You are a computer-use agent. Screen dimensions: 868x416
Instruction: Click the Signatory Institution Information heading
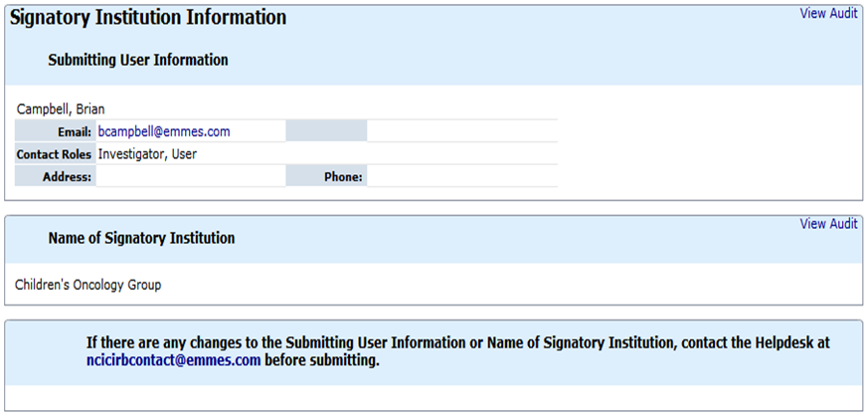(148, 18)
